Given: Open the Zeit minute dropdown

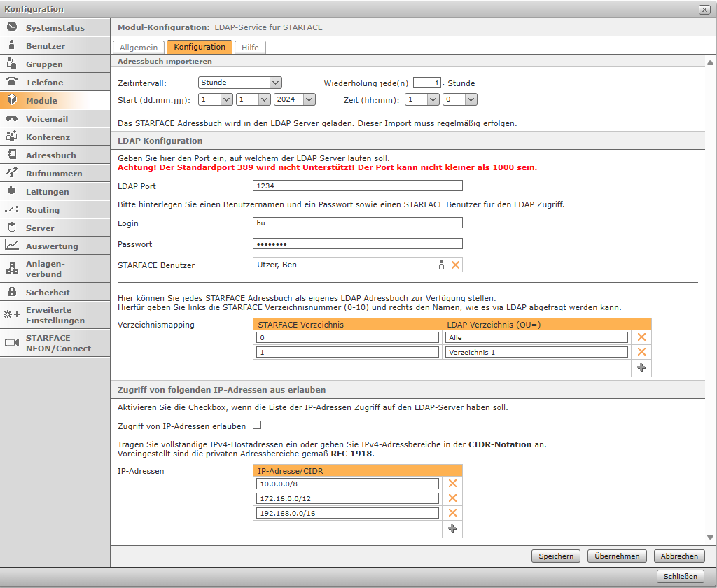Looking at the screenshot, I should (x=460, y=99).
